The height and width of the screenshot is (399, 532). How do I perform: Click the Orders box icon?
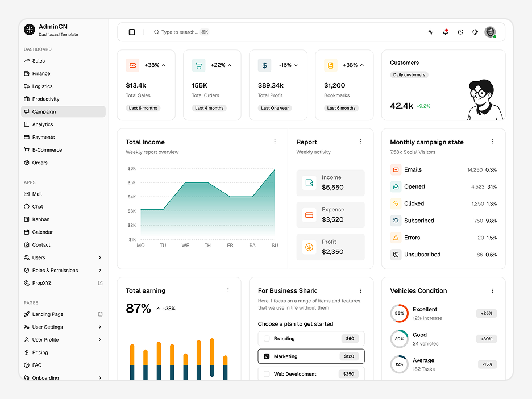27,163
